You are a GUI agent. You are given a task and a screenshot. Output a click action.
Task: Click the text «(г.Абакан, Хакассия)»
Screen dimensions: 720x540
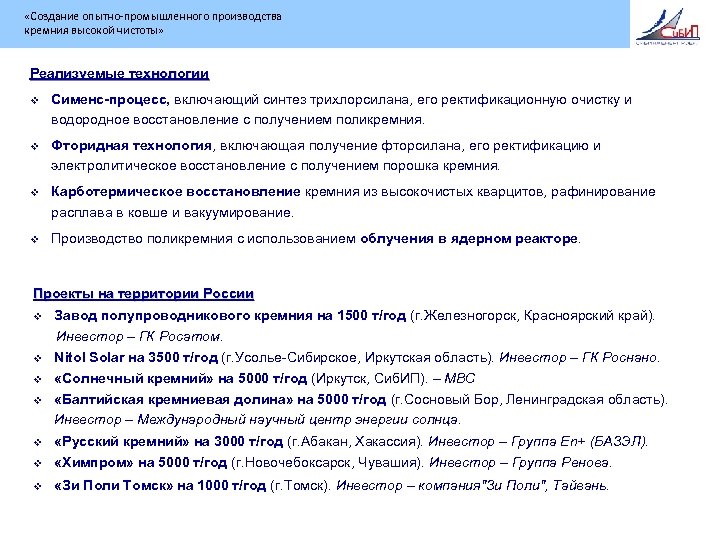coord(354,441)
